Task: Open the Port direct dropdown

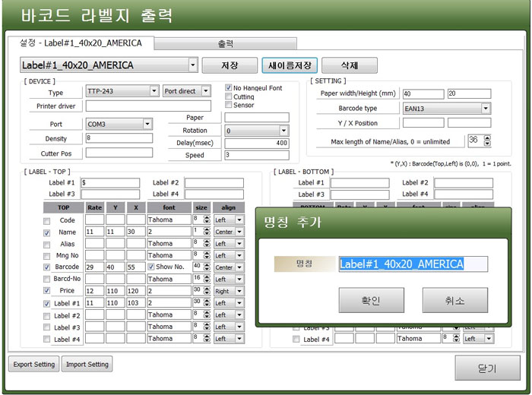Action: coord(206,91)
